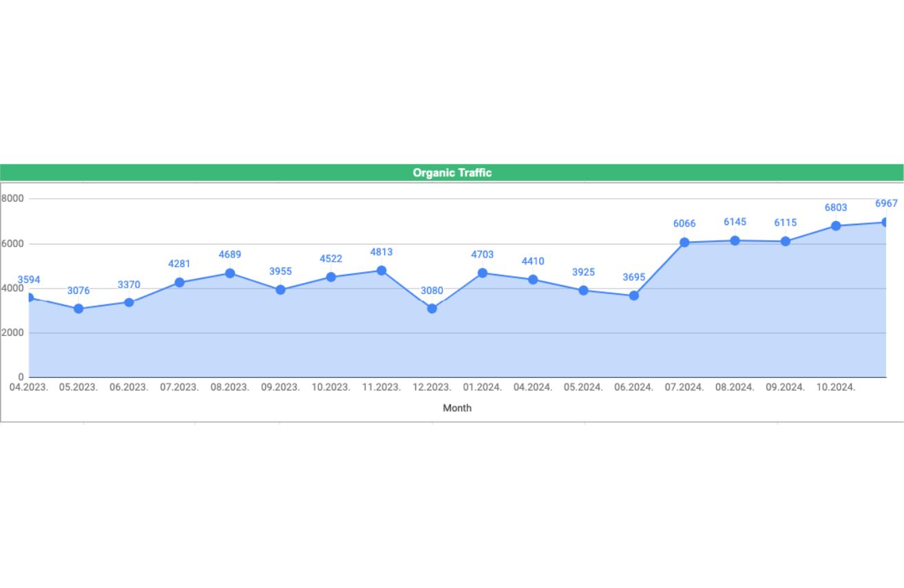Click the lowest dip point at 12.2023

coord(432,308)
